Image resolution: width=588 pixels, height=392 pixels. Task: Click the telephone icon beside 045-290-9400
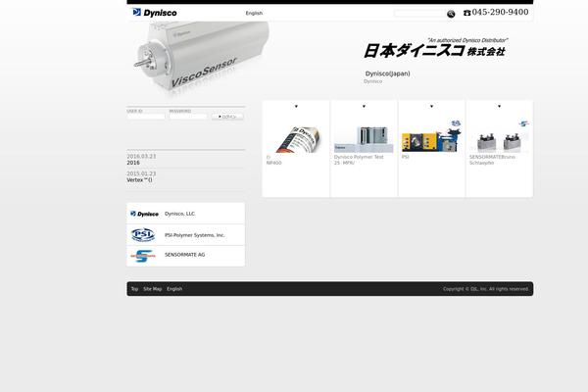pyautogui.click(x=466, y=13)
